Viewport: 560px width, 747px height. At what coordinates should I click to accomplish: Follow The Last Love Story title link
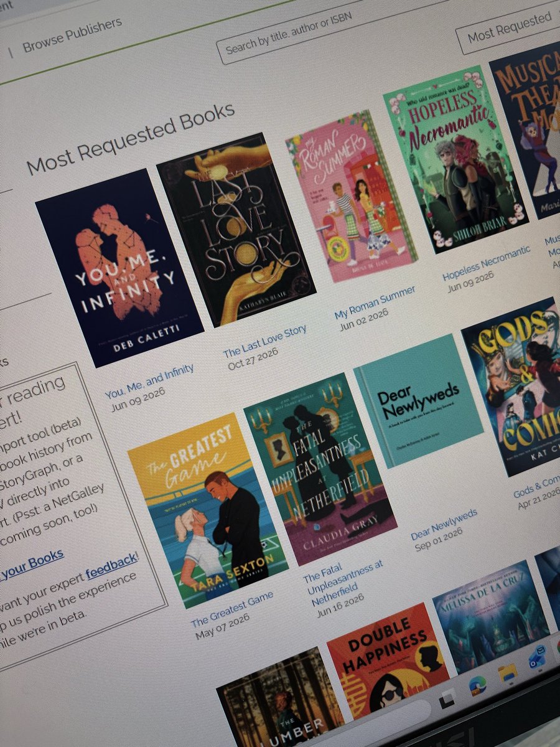[265, 341]
